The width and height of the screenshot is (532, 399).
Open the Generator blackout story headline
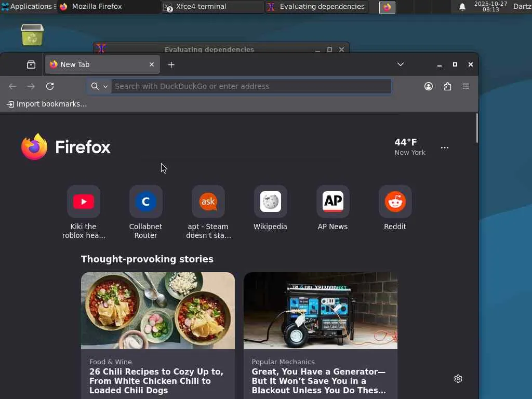pos(319,381)
